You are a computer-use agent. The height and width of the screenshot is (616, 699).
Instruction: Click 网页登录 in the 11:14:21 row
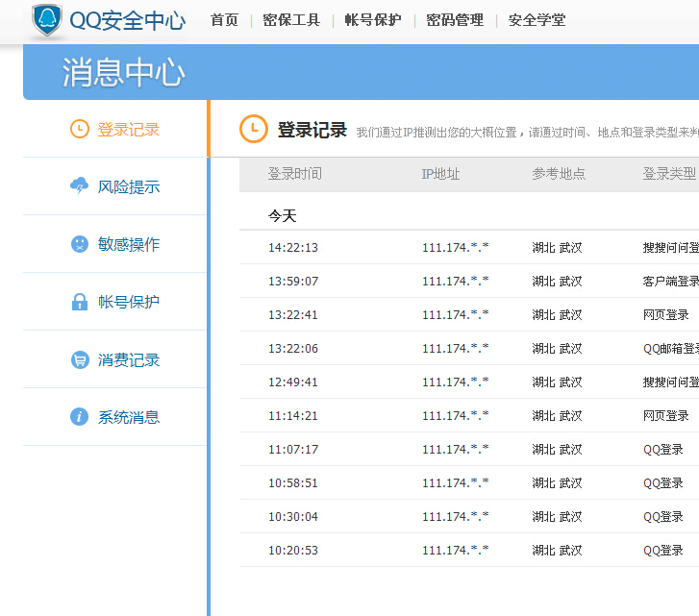665,416
